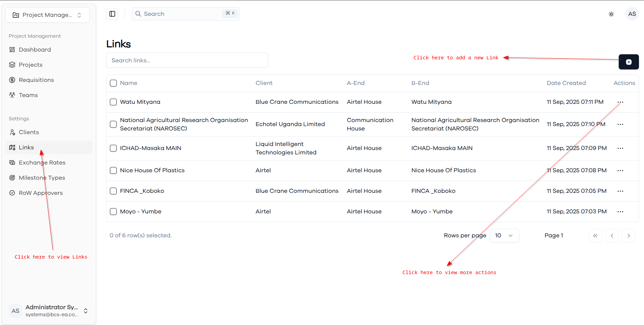
Task: Check the Watu Mityana row checkbox
Action: pos(113,102)
